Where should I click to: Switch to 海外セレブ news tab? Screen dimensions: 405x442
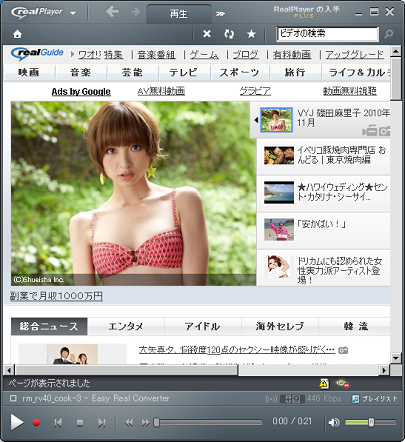(280, 326)
